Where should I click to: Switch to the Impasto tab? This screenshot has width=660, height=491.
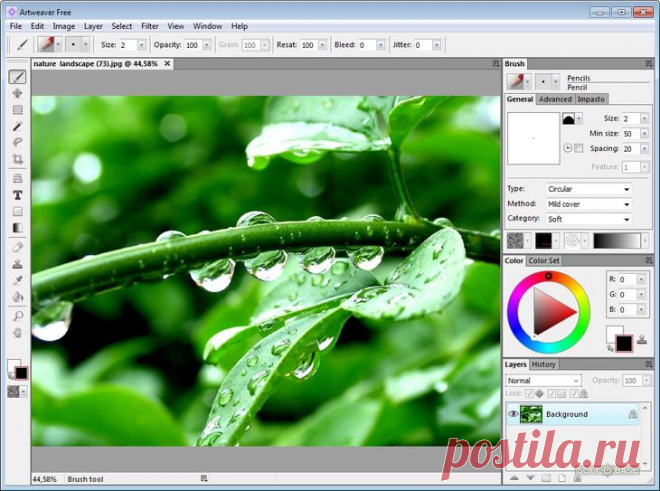591,99
